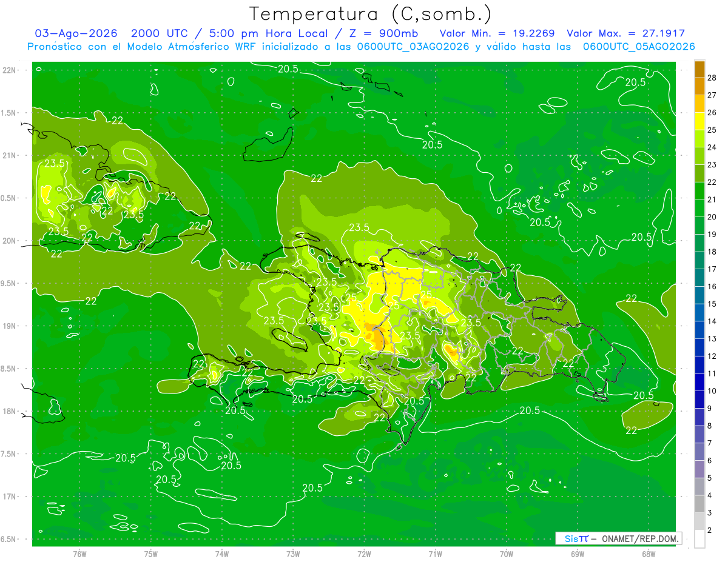
Task: Click the dark blue swatch between 10 and 11
Action: [x=699, y=383]
